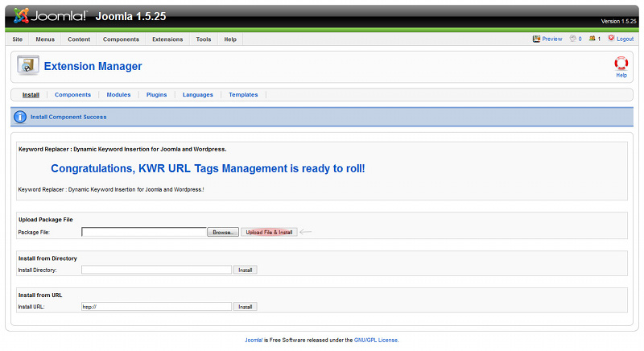Open the Tools menu
The height and width of the screenshot is (351, 644).
(204, 39)
